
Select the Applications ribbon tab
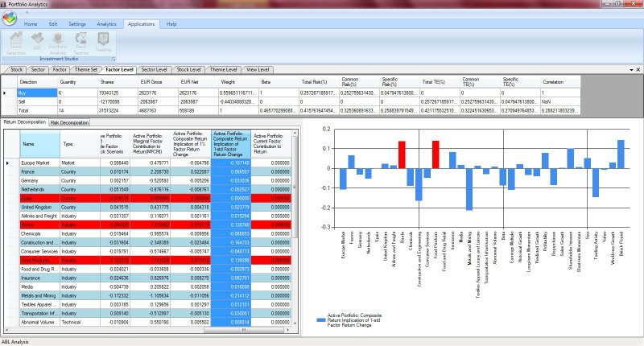pos(142,24)
